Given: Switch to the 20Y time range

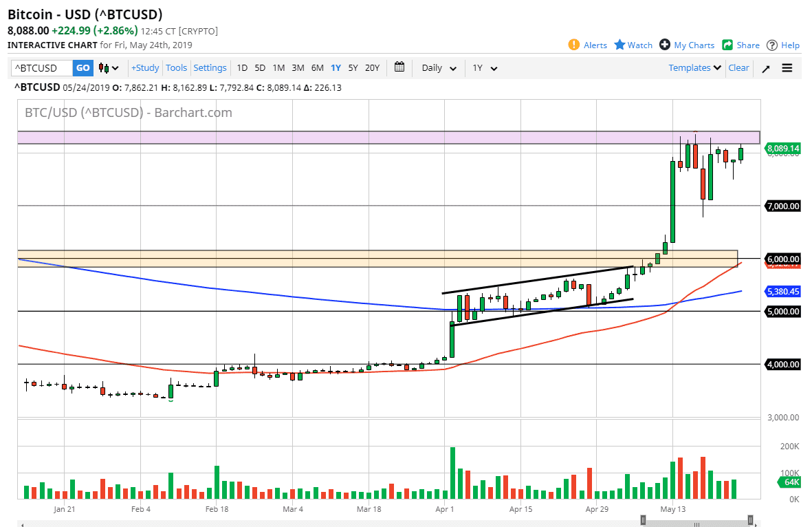Looking at the screenshot, I should [x=372, y=67].
